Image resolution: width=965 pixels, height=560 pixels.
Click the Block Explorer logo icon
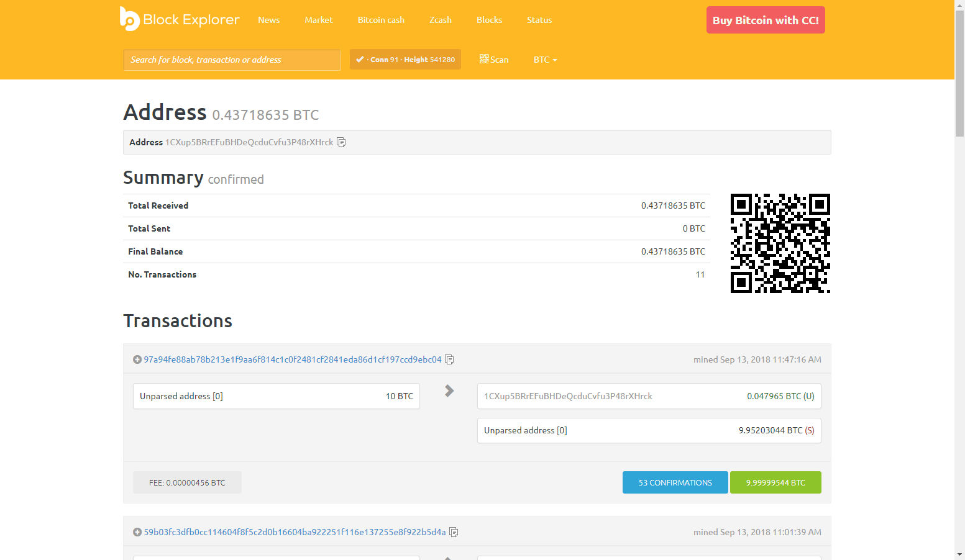(x=129, y=19)
